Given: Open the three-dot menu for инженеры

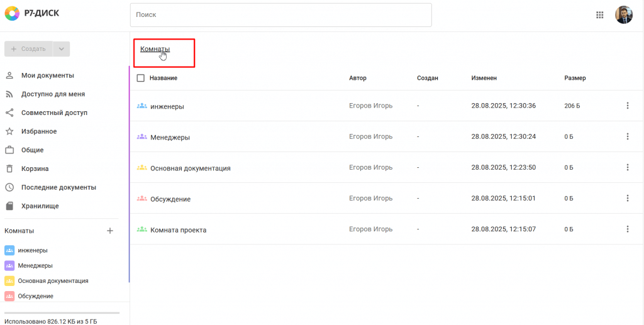Looking at the screenshot, I should pyautogui.click(x=627, y=106).
